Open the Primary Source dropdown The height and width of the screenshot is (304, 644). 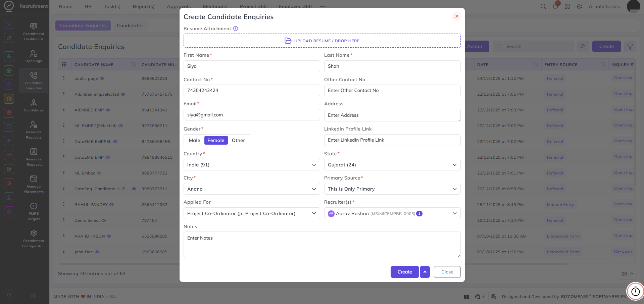[x=392, y=189]
